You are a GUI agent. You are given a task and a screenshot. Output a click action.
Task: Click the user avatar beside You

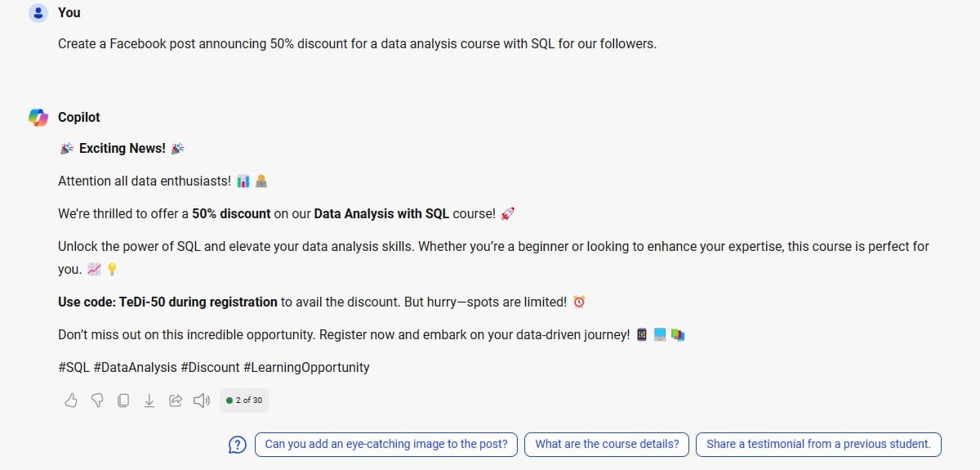tap(38, 13)
